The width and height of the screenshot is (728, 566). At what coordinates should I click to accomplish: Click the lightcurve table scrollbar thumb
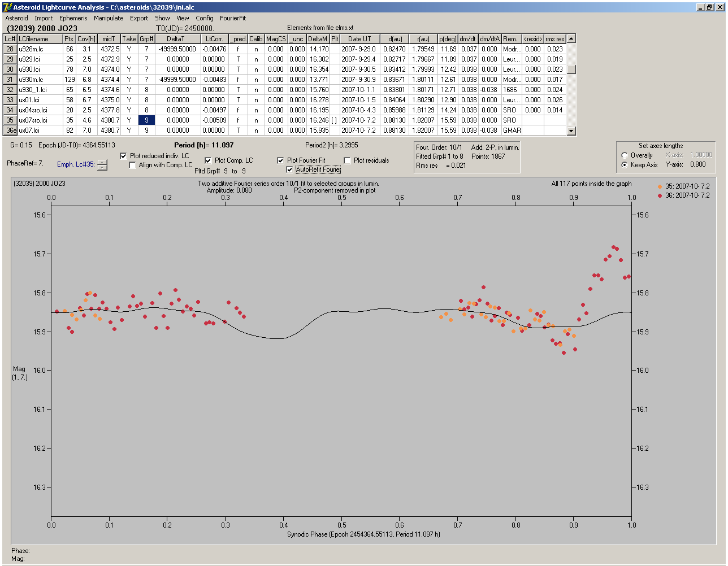[x=571, y=69]
